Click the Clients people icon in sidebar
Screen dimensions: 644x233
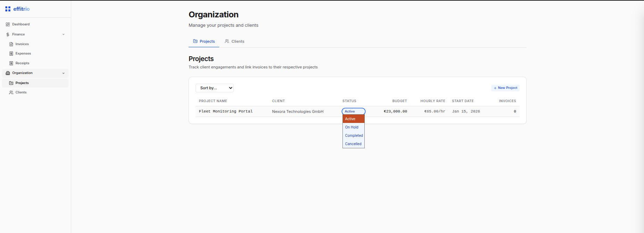click(11, 92)
